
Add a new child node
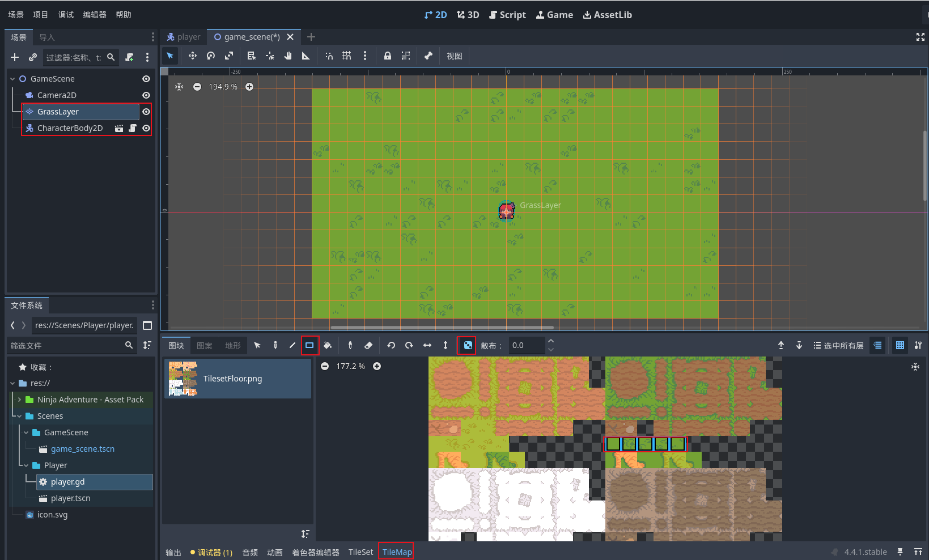[x=15, y=57]
